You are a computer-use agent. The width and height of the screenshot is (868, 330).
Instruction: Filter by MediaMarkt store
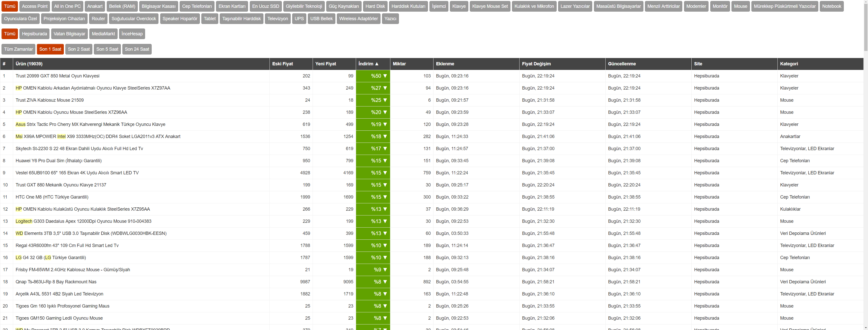click(103, 34)
